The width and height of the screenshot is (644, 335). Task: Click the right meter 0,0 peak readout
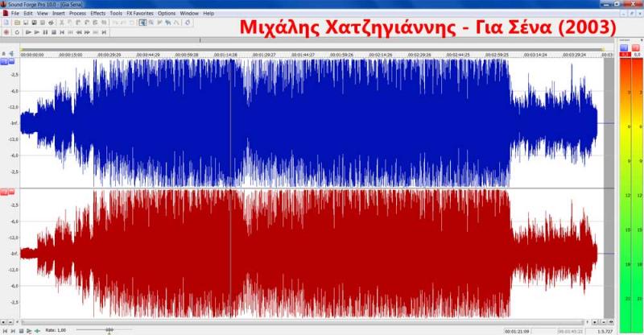click(637, 54)
